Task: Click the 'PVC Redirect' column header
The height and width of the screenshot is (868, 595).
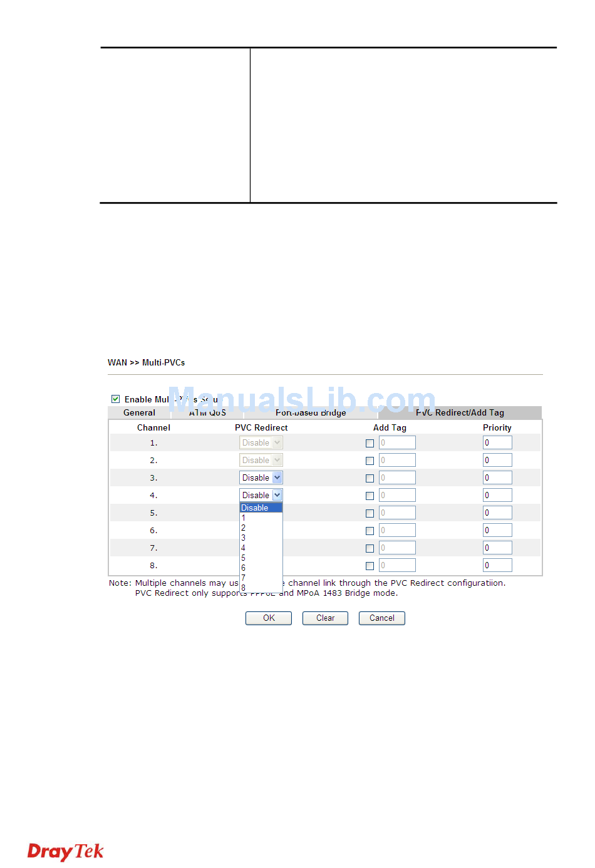Action: pyautogui.click(x=261, y=427)
